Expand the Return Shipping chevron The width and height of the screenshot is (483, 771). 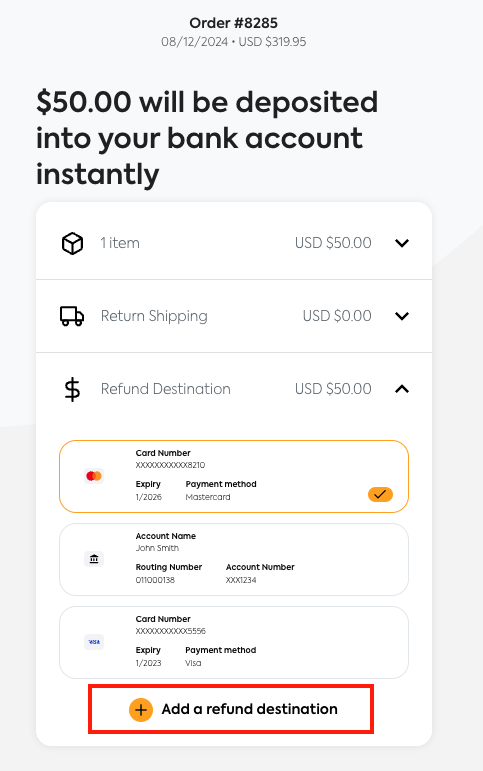click(402, 316)
